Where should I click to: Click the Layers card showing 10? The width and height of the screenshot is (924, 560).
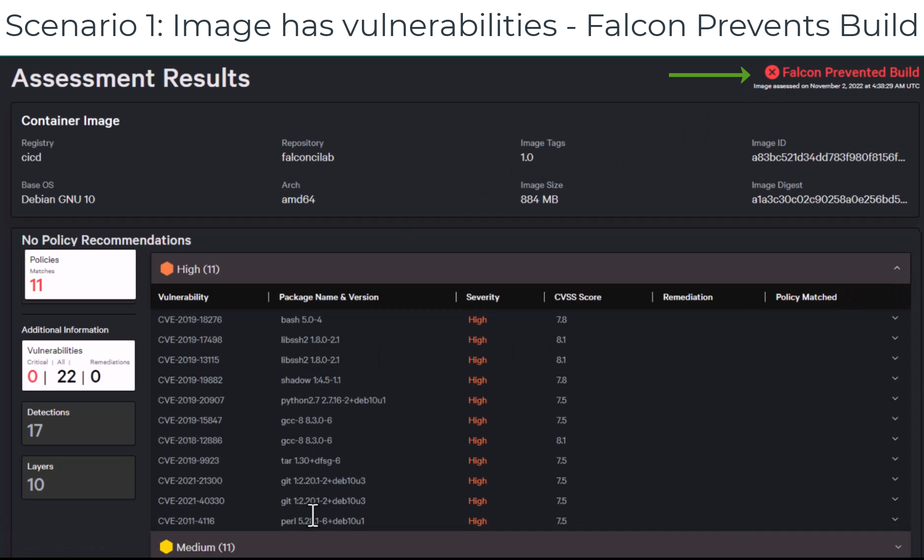click(x=78, y=477)
